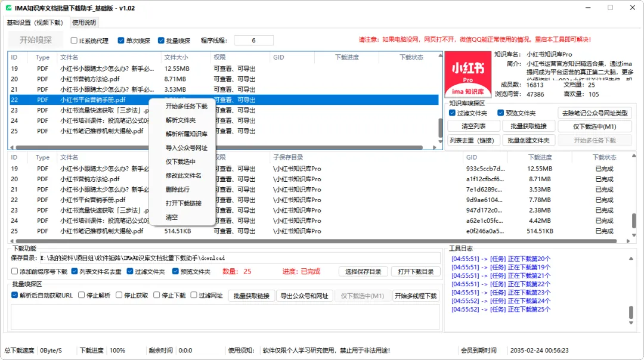Viewport: 644px width, 360px height.
Task: Click 仅下载选中(M1) in 知识库嗅探区
Action: (x=595, y=126)
